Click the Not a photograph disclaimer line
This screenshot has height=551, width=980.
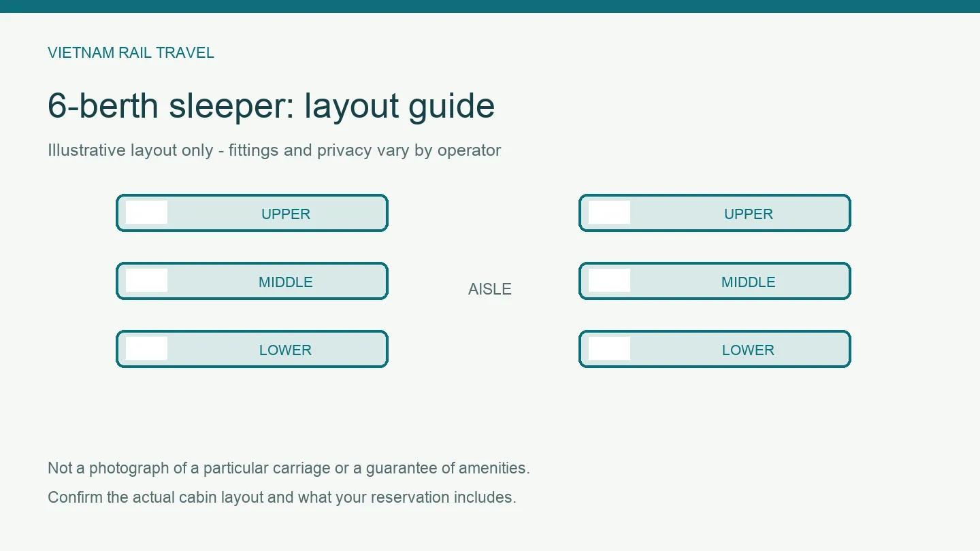pyautogui.click(x=289, y=468)
